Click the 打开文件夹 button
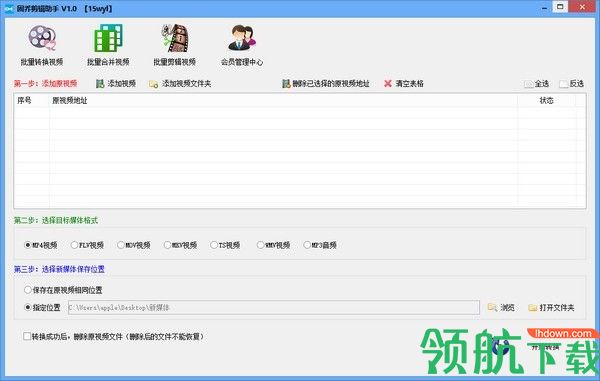 coord(551,308)
